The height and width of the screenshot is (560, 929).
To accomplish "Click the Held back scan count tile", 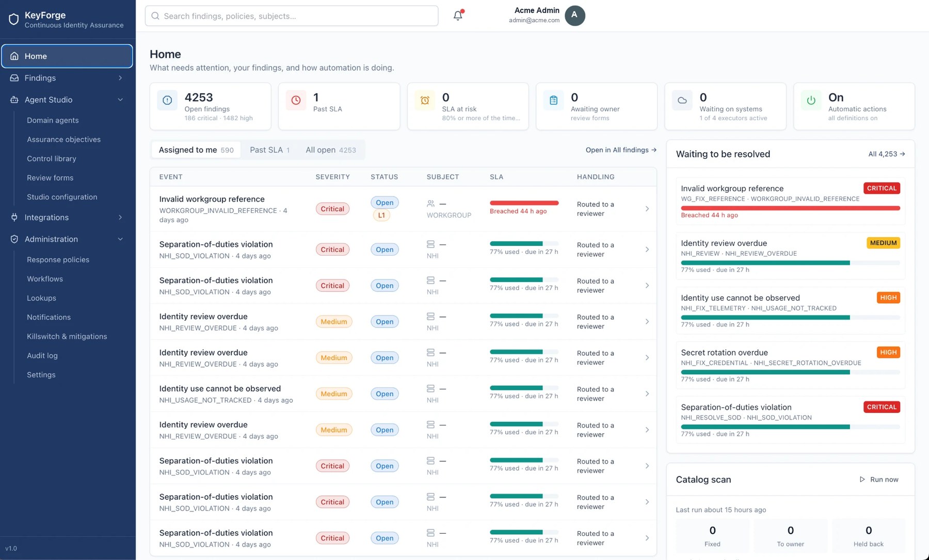I will 868,536.
